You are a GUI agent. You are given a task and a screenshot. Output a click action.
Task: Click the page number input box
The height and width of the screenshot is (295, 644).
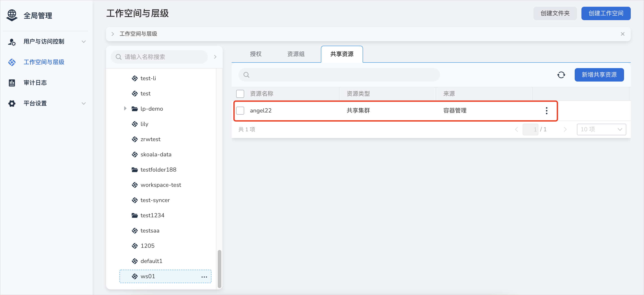(x=530, y=130)
